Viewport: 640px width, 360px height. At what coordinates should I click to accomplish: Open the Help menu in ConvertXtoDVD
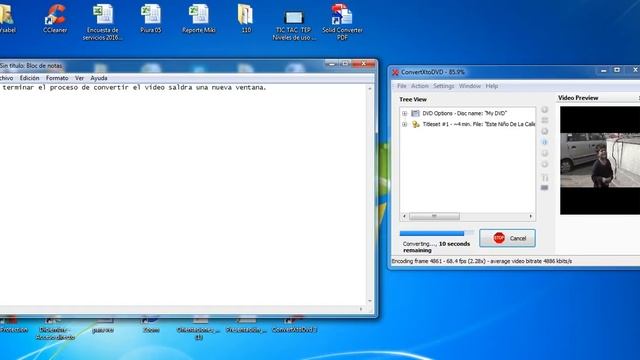pos(491,86)
